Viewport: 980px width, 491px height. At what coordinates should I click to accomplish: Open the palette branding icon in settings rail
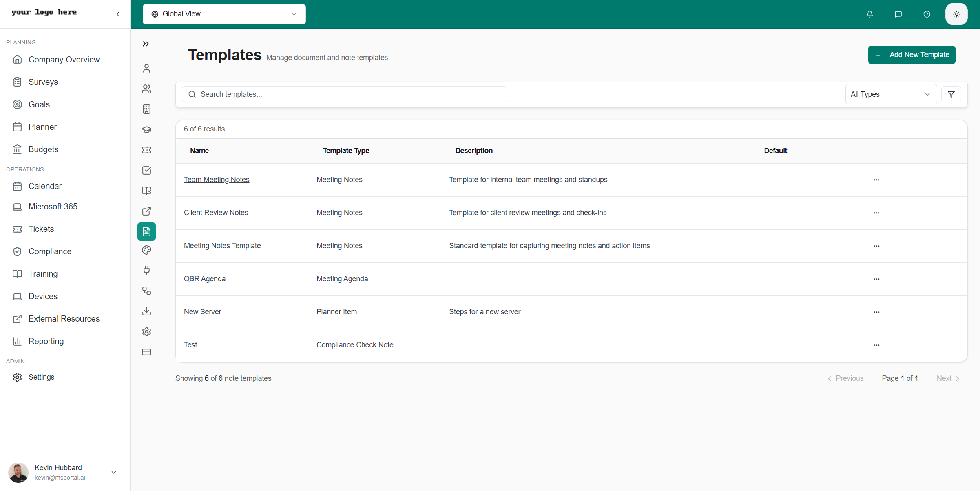pos(146,250)
